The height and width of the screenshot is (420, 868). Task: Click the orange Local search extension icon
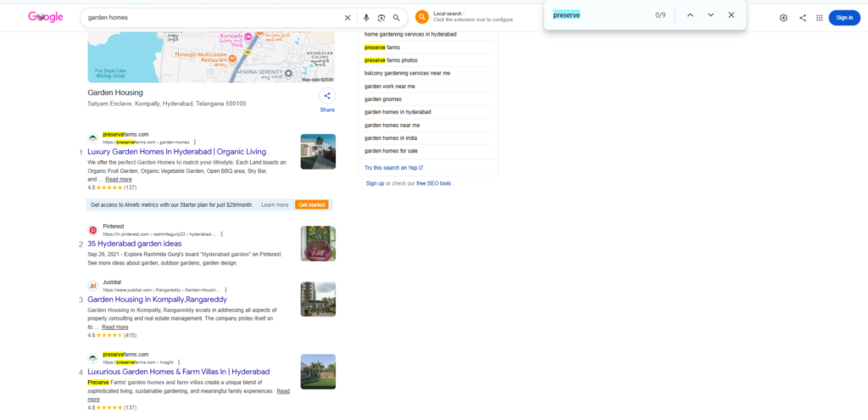click(421, 17)
